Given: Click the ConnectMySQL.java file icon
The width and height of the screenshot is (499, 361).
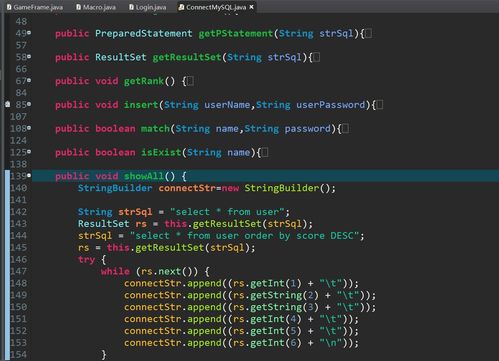Looking at the screenshot, I should tap(181, 7).
